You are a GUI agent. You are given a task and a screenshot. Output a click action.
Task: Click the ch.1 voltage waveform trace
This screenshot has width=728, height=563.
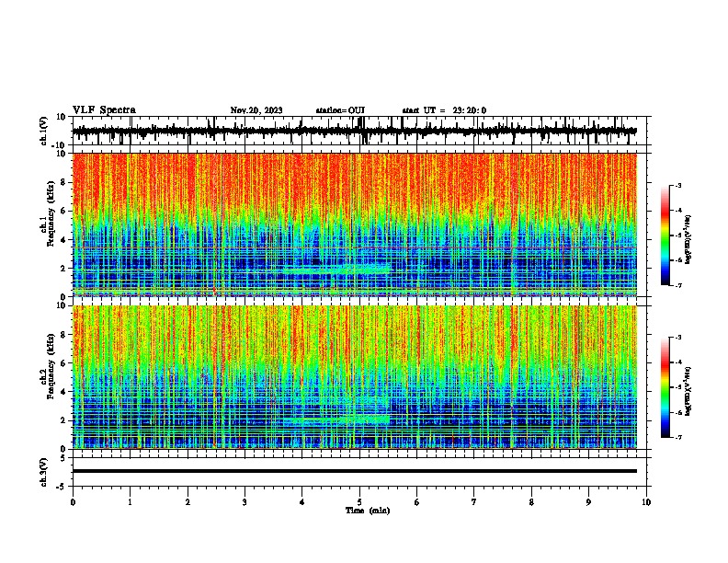(354, 131)
